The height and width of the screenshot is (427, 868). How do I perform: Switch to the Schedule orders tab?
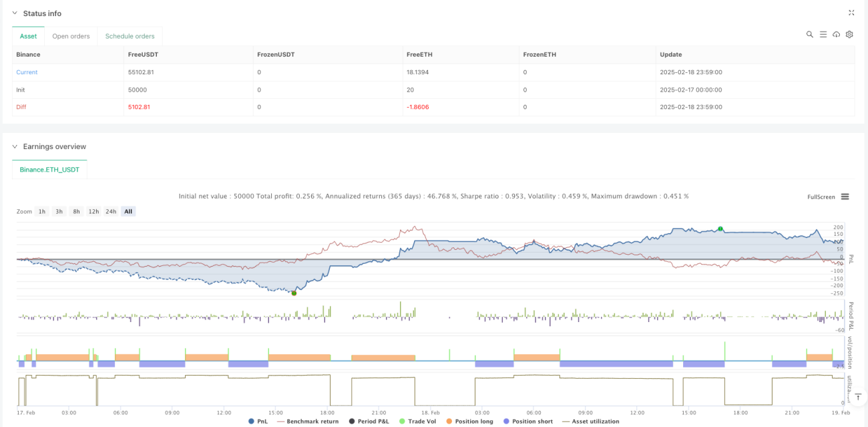(130, 36)
